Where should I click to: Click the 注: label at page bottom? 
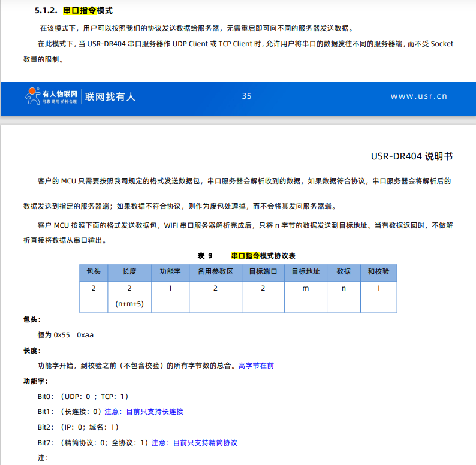pos(43,458)
